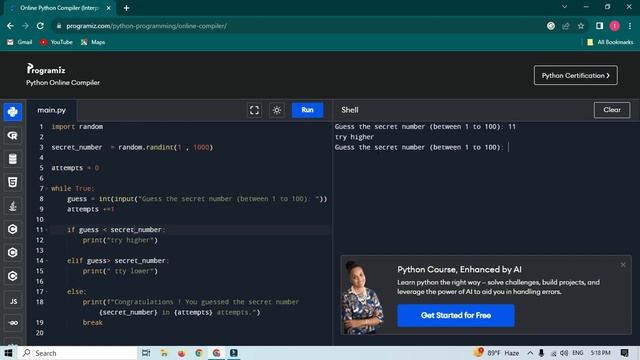The width and height of the screenshot is (640, 360).
Task: Open the tab search dropdown arrow
Action: 564,7
